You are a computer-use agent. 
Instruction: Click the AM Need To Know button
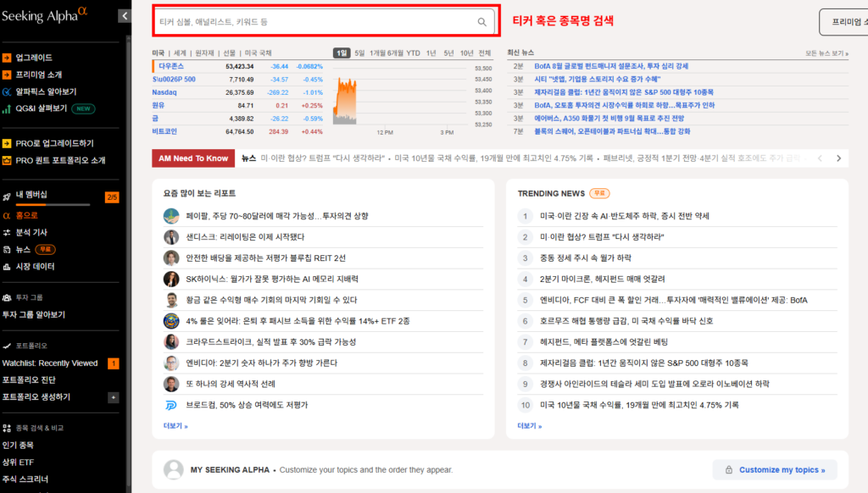coord(193,158)
